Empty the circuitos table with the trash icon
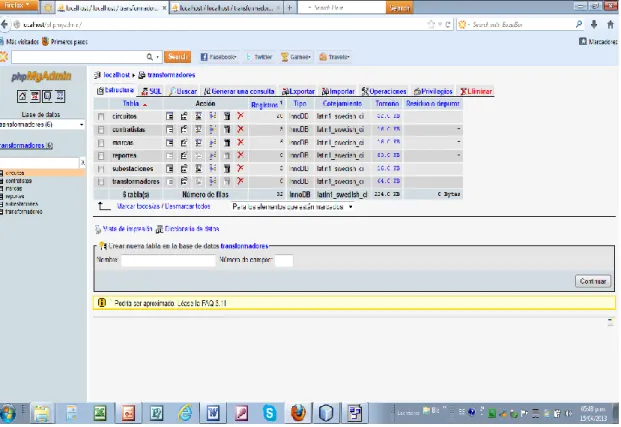This screenshot has width=621, height=427. coord(227,116)
